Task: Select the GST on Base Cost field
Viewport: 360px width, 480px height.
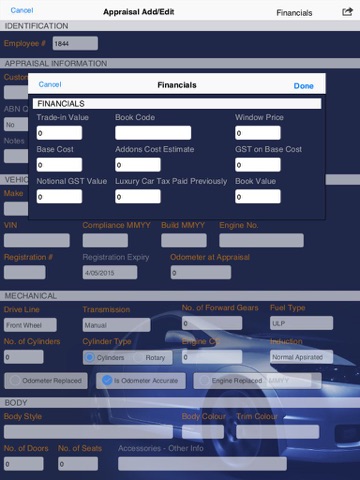Action: [x=258, y=165]
